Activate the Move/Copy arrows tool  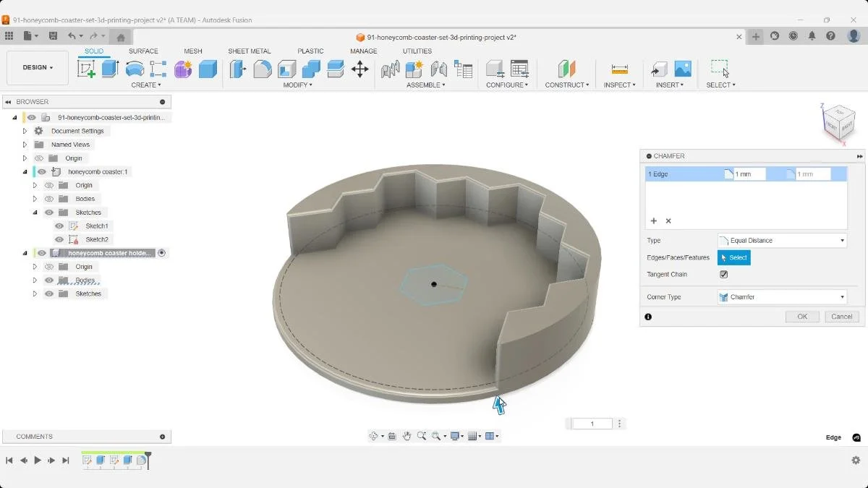[x=359, y=69]
